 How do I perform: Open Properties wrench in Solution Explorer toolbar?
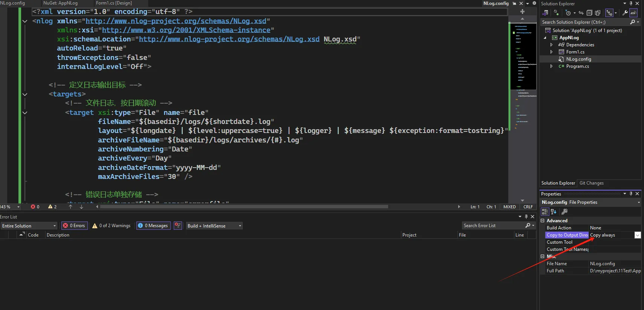coord(625,13)
